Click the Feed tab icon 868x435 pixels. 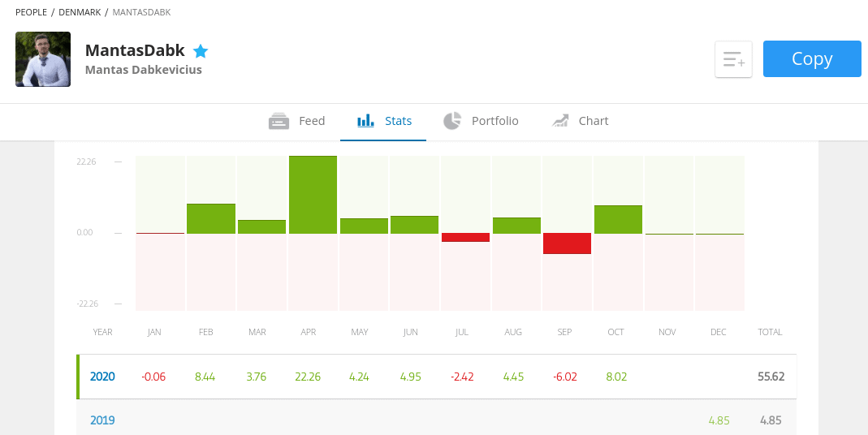279,121
